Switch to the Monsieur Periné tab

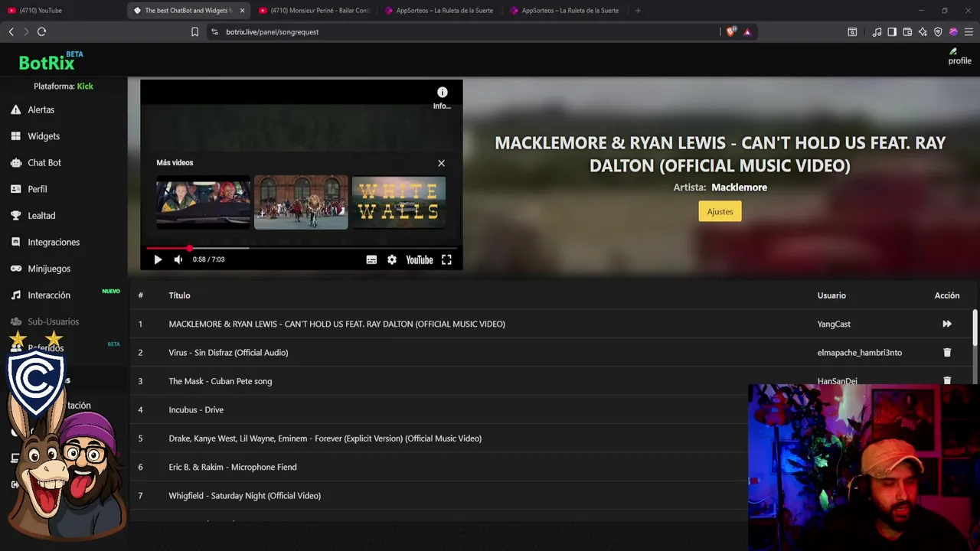314,11
